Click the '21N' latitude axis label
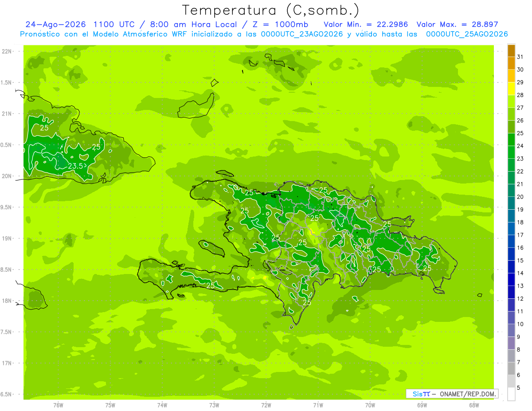The width and height of the screenshot is (532, 411). pos(7,114)
